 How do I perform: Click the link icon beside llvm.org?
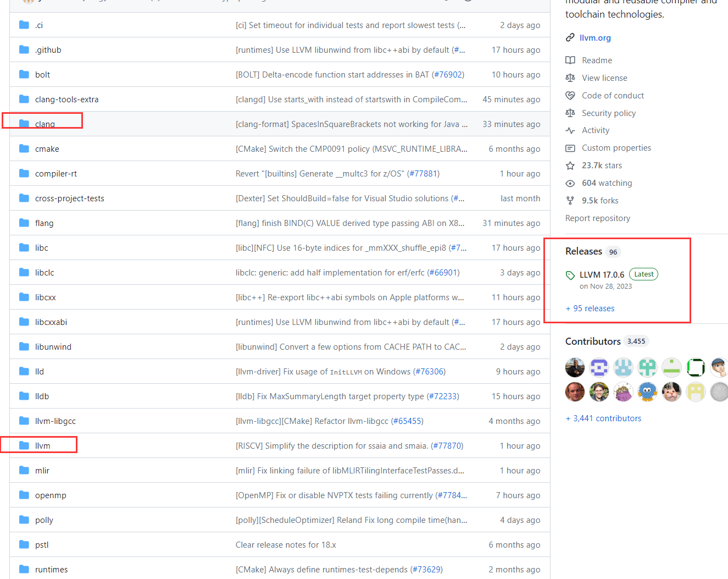tap(570, 38)
